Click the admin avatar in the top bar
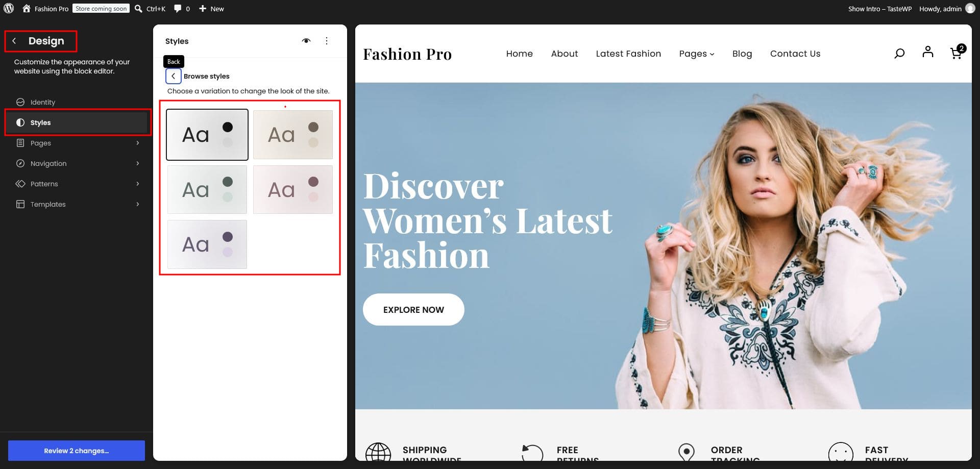 click(x=970, y=9)
